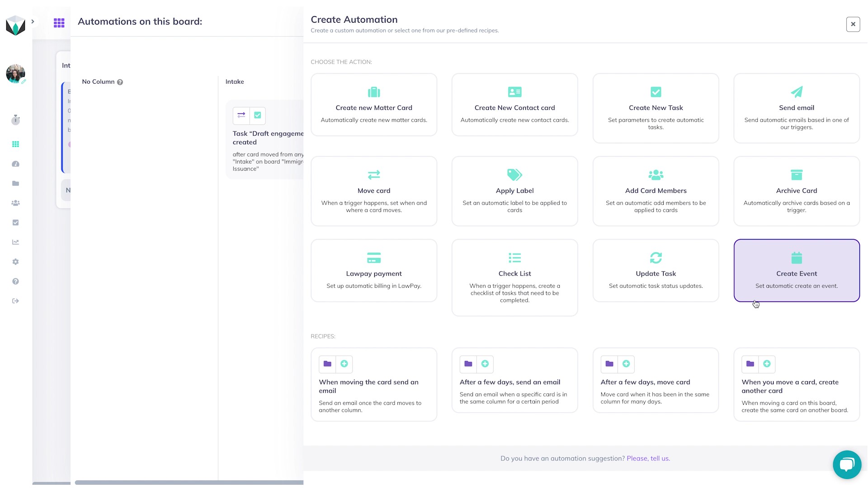Expand the sidebar with chevron arrow
868x488 pixels.
33,21
